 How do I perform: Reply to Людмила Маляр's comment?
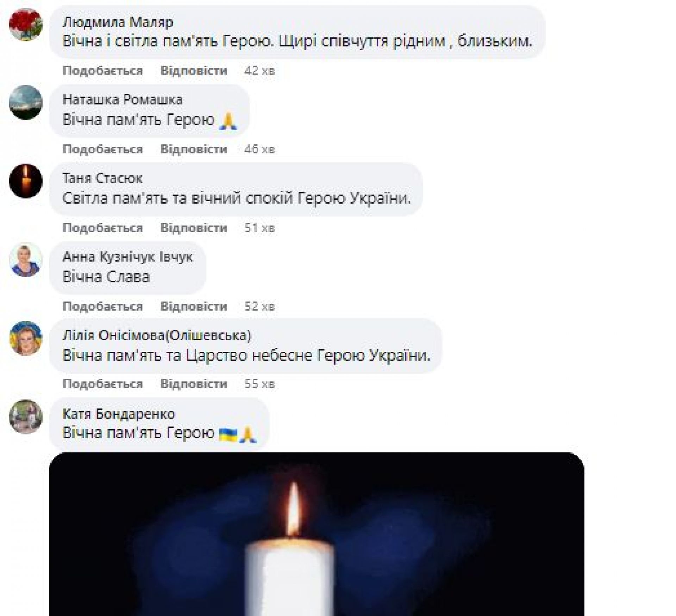[x=194, y=71]
